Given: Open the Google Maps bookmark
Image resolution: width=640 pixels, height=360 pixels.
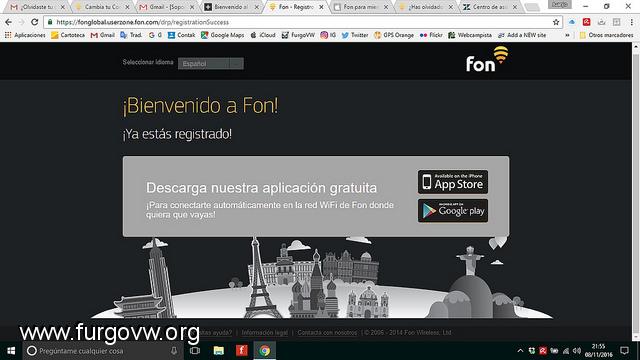Looking at the screenshot, I should pyautogui.click(x=222, y=36).
